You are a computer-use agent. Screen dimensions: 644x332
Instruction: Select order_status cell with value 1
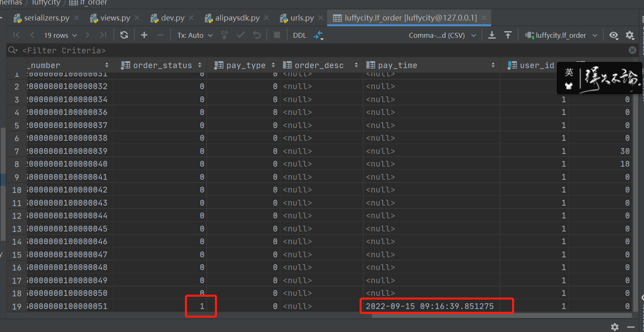pos(160,306)
